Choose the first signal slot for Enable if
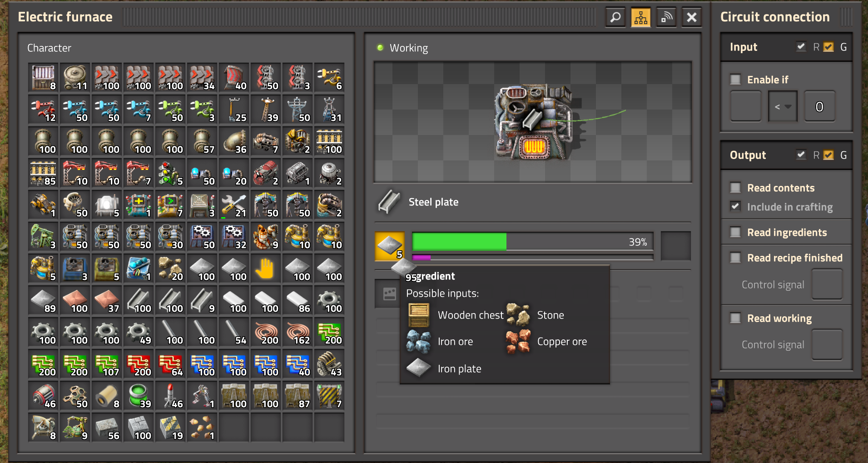 tap(745, 106)
